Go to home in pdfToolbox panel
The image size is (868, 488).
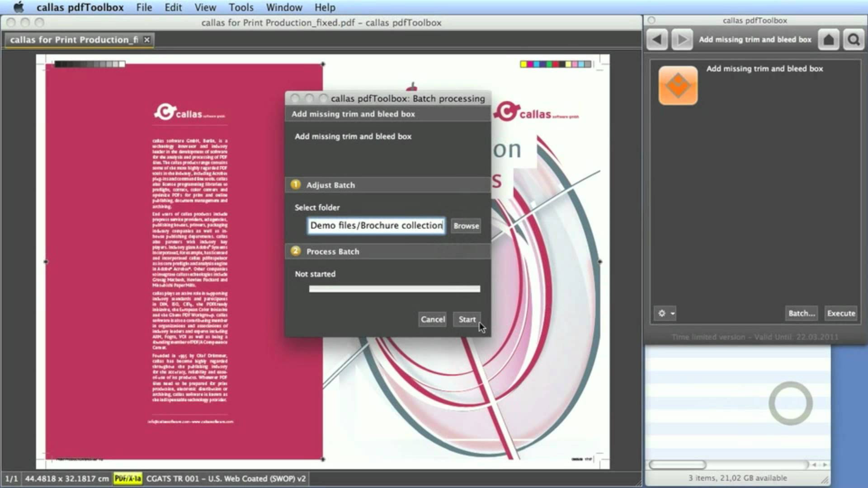coord(828,40)
